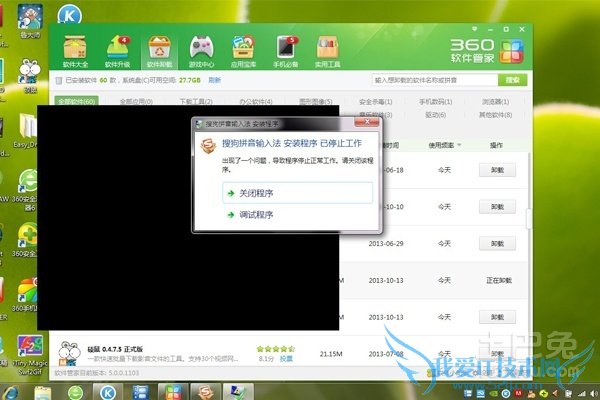Viewport: 600px width, 400px height.
Task: Click the volume speaker tray icon
Action: [595, 393]
